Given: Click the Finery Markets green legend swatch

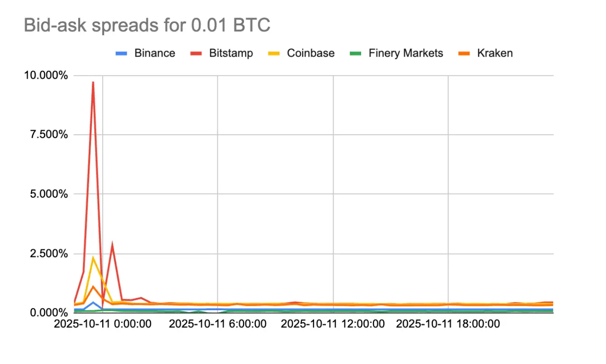Looking at the screenshot, I should point(356,53).
